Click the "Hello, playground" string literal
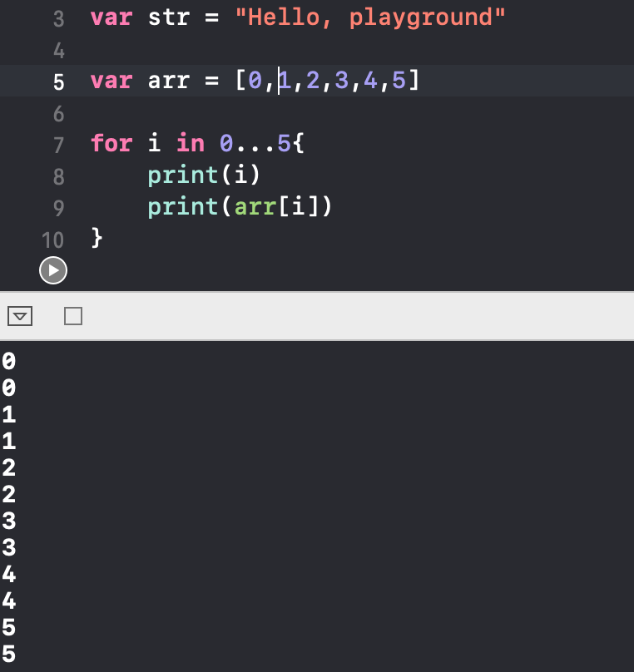 370,18
